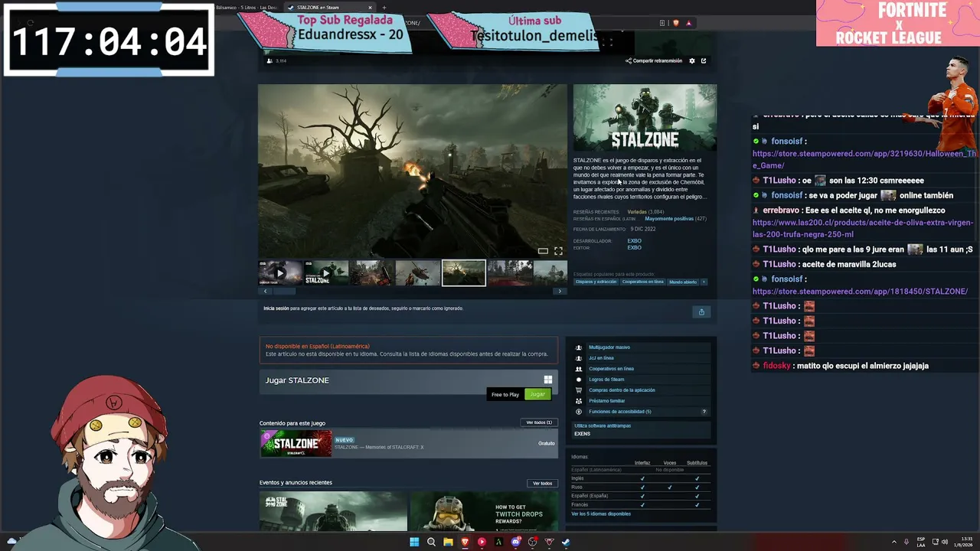The width and height of the screenshot is (980, 551).
Task: Click Ver todos for events and announcements
Action: [x=543, y=484]
